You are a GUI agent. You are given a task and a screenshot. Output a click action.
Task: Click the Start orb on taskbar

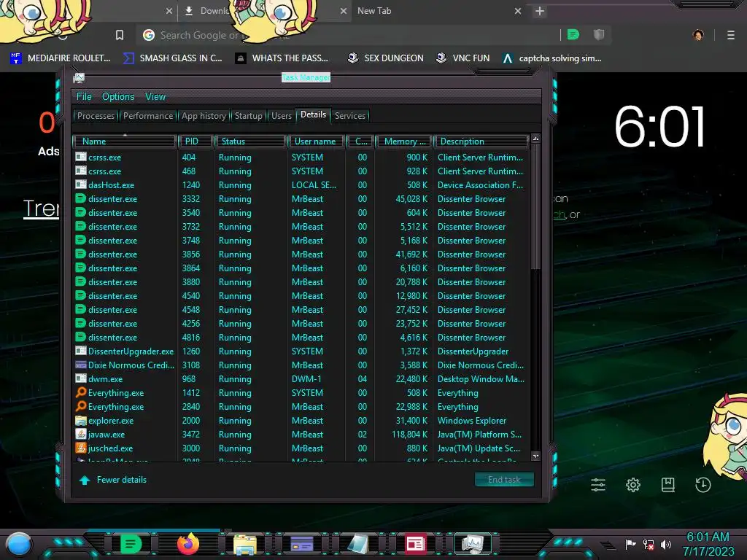point(19,545)
